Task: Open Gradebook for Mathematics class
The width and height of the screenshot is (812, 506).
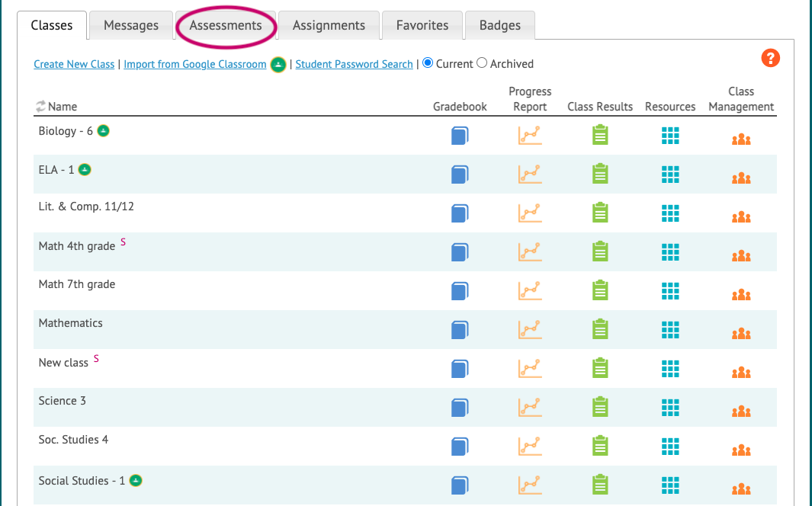Action: [460, 329]
